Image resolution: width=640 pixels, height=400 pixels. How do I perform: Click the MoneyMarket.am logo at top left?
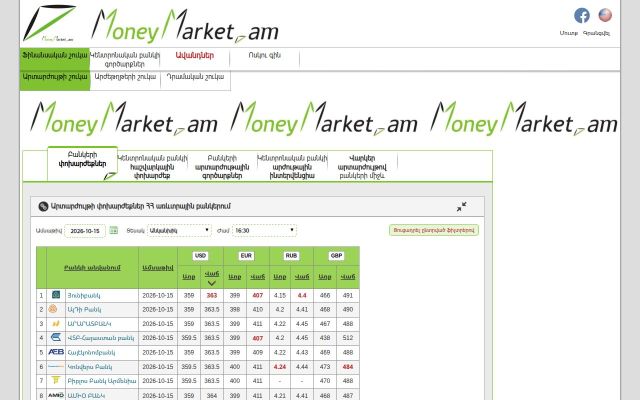pos(49,23)
